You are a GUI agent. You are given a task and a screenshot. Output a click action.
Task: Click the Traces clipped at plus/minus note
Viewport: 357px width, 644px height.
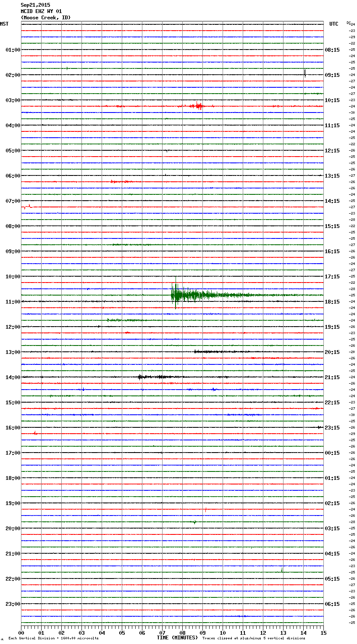click(x=254, y=638)
